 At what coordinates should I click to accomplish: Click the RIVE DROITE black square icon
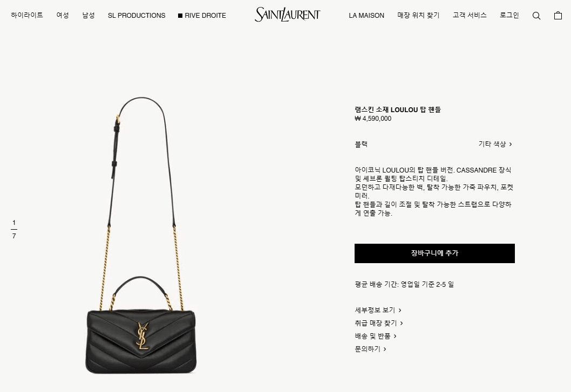[x=180, y=16]
